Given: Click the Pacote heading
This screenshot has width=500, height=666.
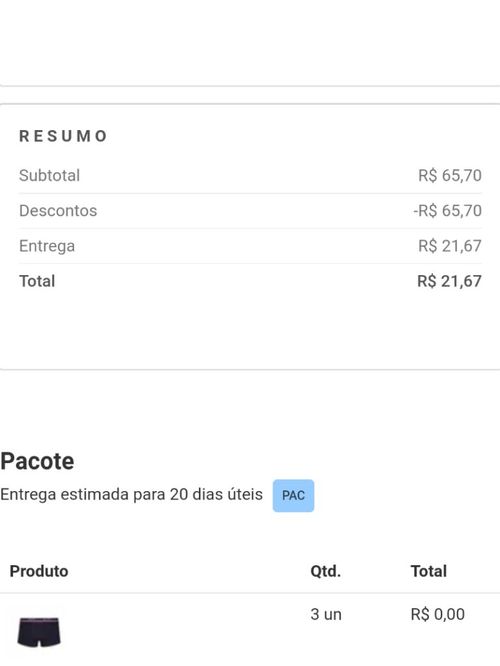Looking at the screenshot, I should tap(37, 461).
